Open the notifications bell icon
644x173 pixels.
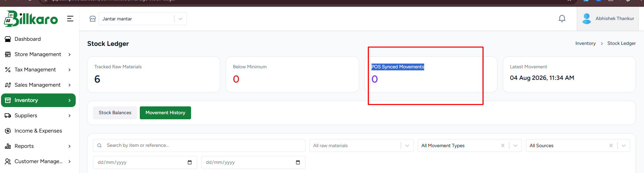pyautogui.click(x=562, y=19)
